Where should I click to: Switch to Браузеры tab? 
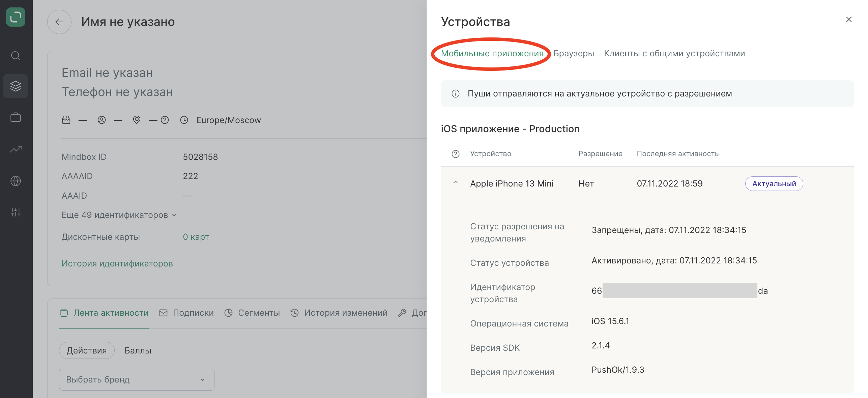point(574,53)
